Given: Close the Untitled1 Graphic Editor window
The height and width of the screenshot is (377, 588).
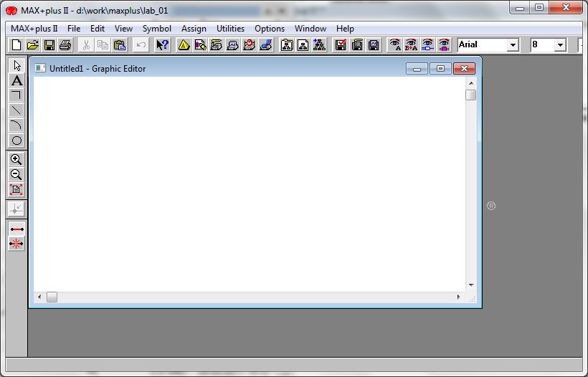Looking at the screenshot, I should pyautogui.click(x=464, y=69).
